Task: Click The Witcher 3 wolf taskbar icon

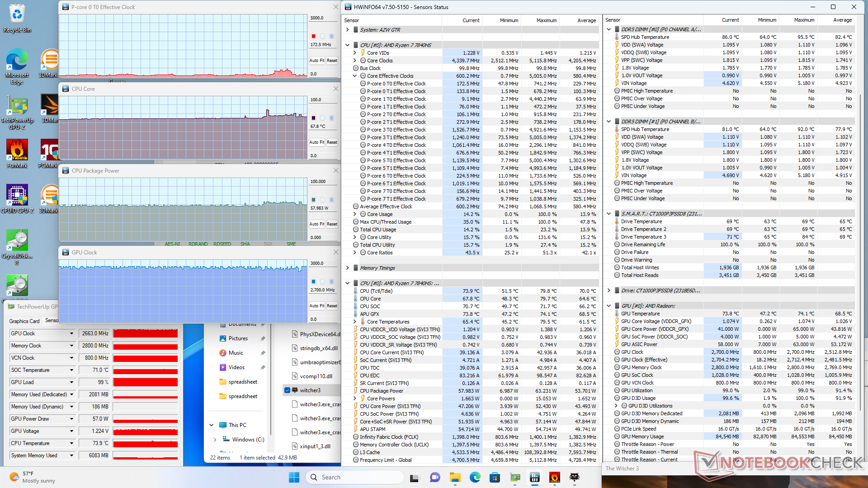Action: click(x=575, y=477)
